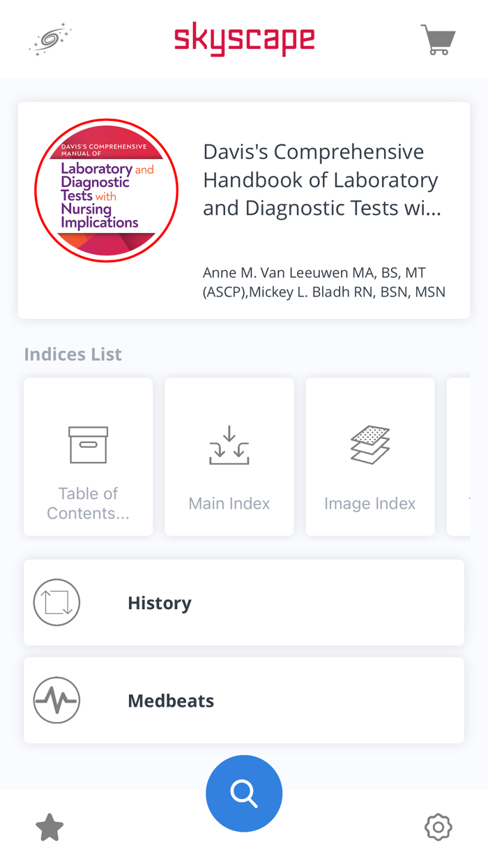This screenshot has width=488, height=868.
Task: Click the History label text
Action: [x=160, y=602]
